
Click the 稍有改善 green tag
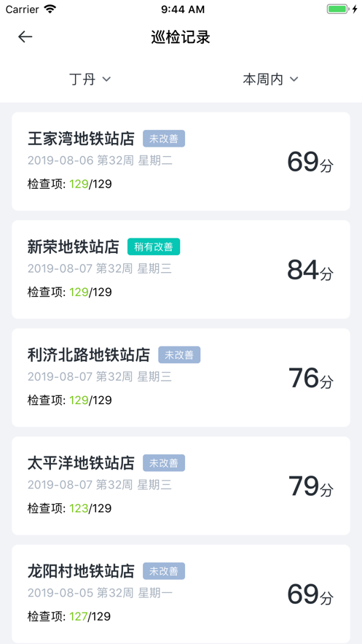154,247
